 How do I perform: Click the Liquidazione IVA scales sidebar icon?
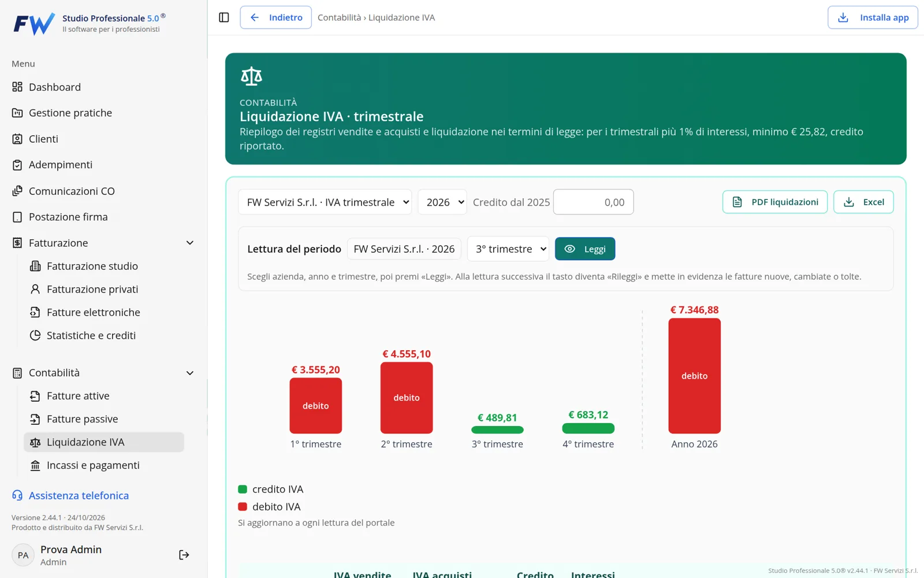tap(35, 442)
